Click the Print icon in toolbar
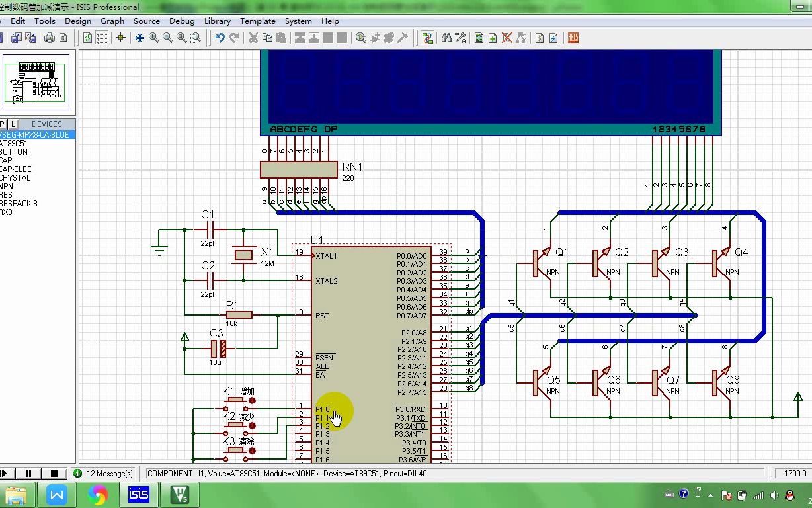Image resolution: width=812 pixels, height=508 pixels. (x=49, y=38)
